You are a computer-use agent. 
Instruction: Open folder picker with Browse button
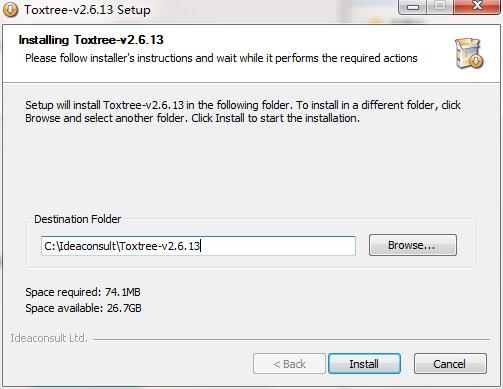(x=413, y=245)
